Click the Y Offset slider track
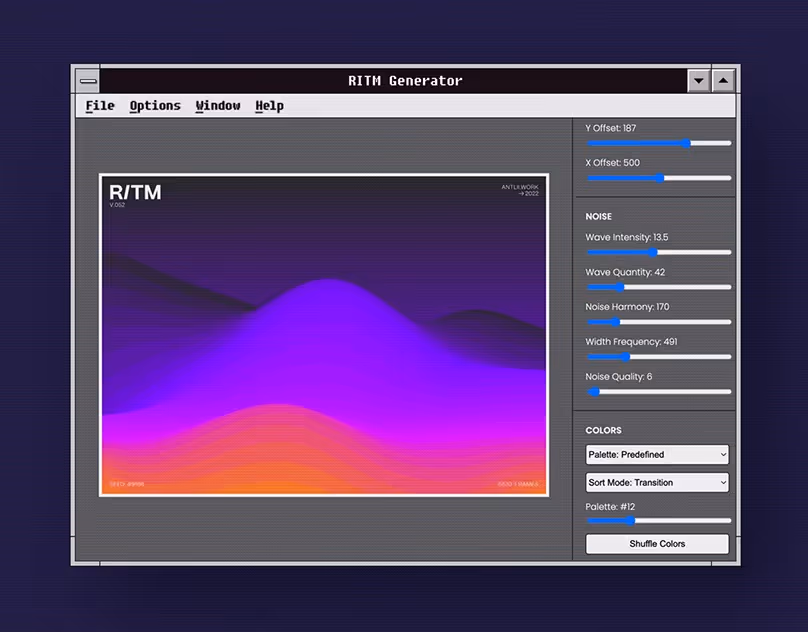 [658, 143]
